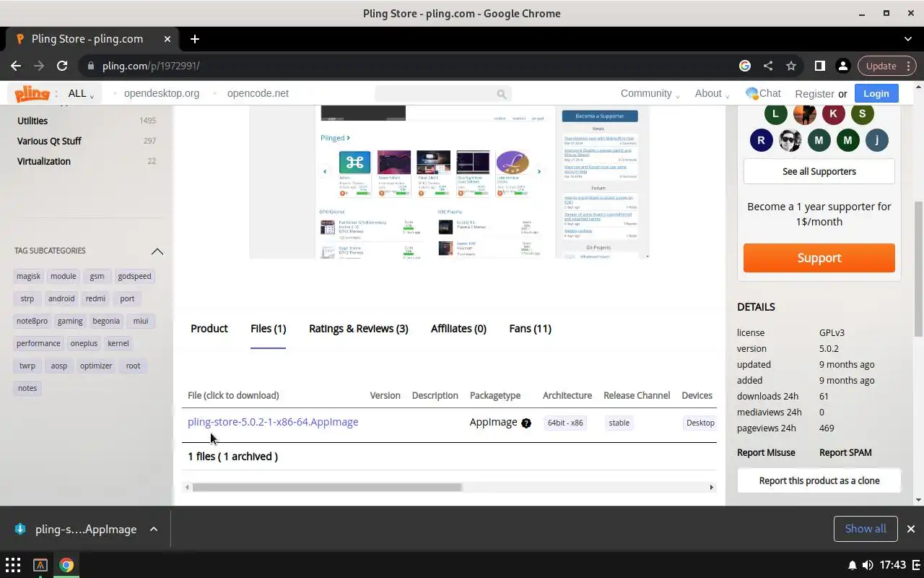Screen dimensions: 924x578
Task: Open the Community dropdown menu
Action: point(650,93)
